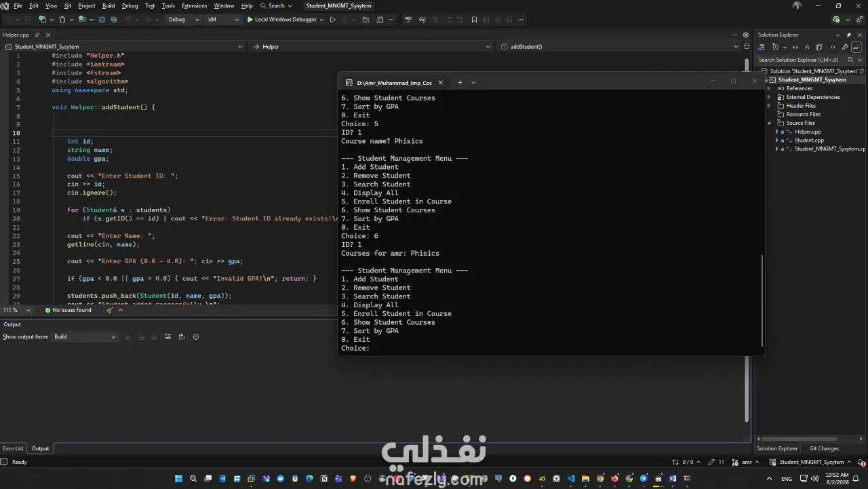The height and width of the screenshot is (489, 868).
Task: Open a new terminal tab with plus
Action: coord(460,82)
